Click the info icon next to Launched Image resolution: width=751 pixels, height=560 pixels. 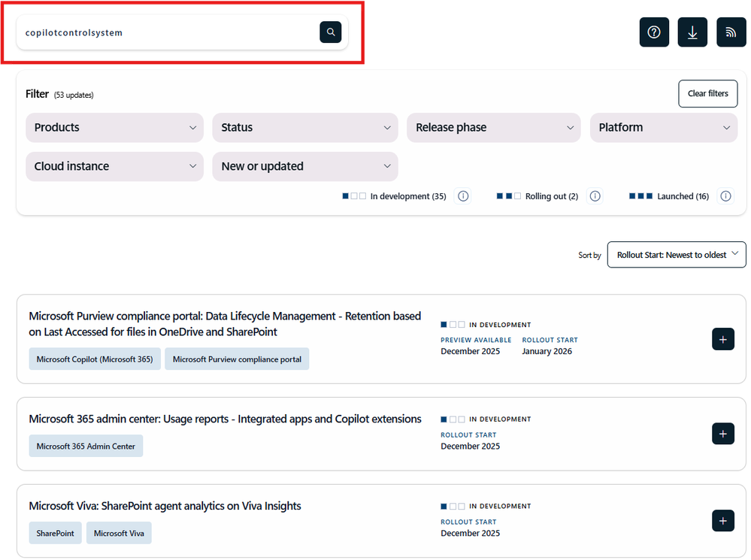[x=725, y=195]
